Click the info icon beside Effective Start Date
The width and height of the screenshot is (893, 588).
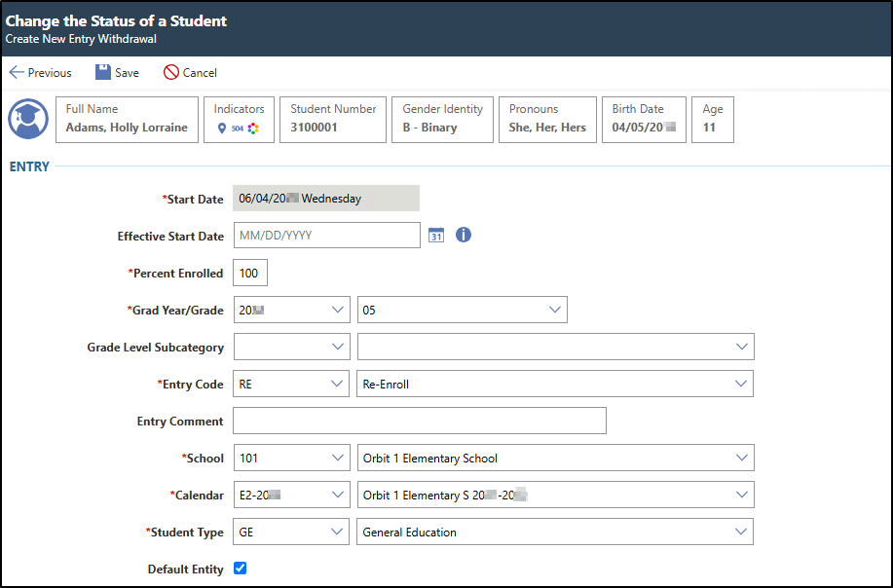coord(464,235)
